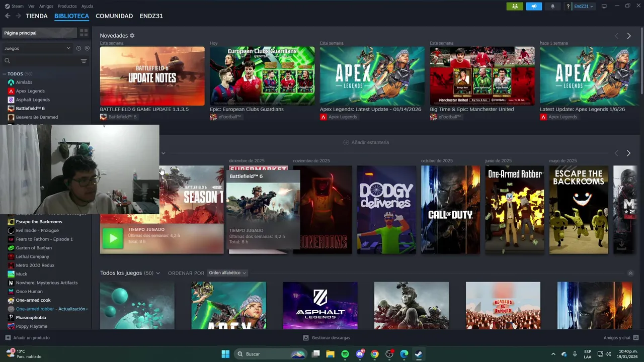
Task: Open Call of Duty cover in recent games
Action: [450, 210]
